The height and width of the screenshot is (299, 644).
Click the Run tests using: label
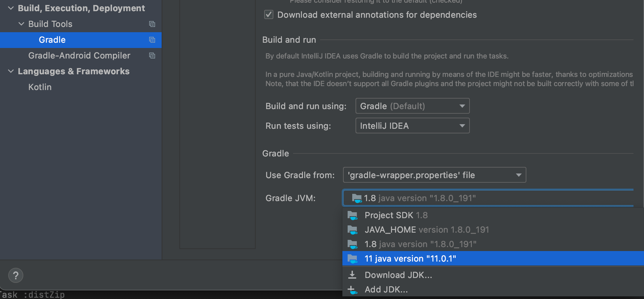tap(298, 126)
